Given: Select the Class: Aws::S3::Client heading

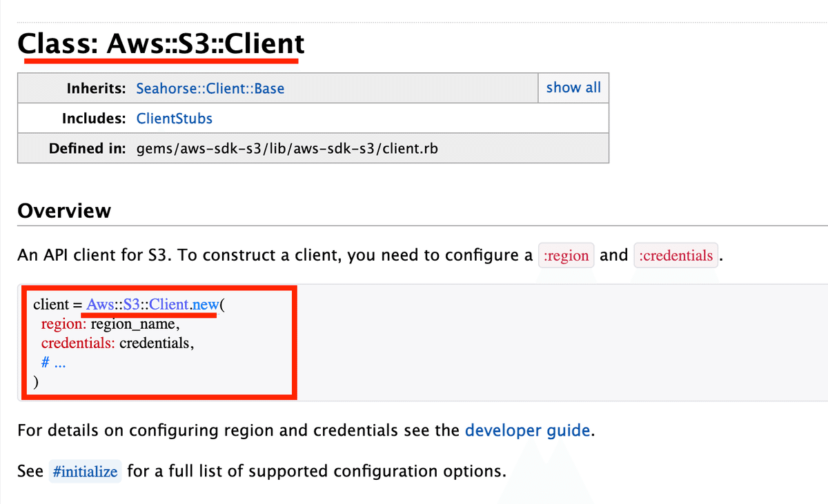Looking at the screenshot, I should [x=161, y=43].
